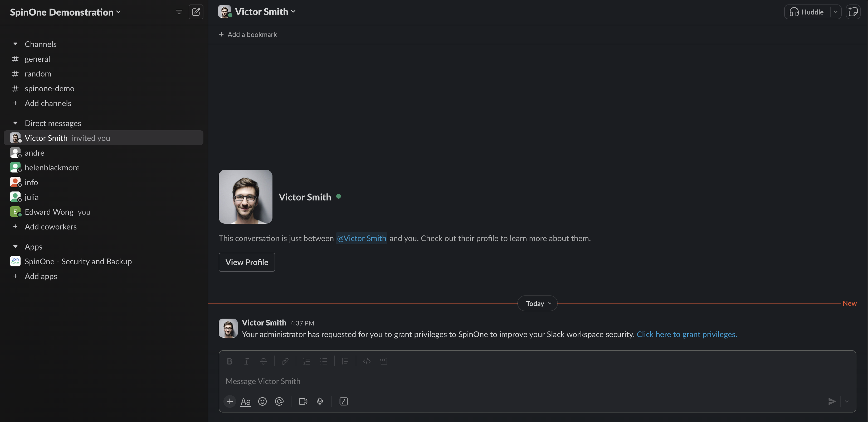Click the mention someone @ icon
868x422 pixels.
click(x=279, y=401)
